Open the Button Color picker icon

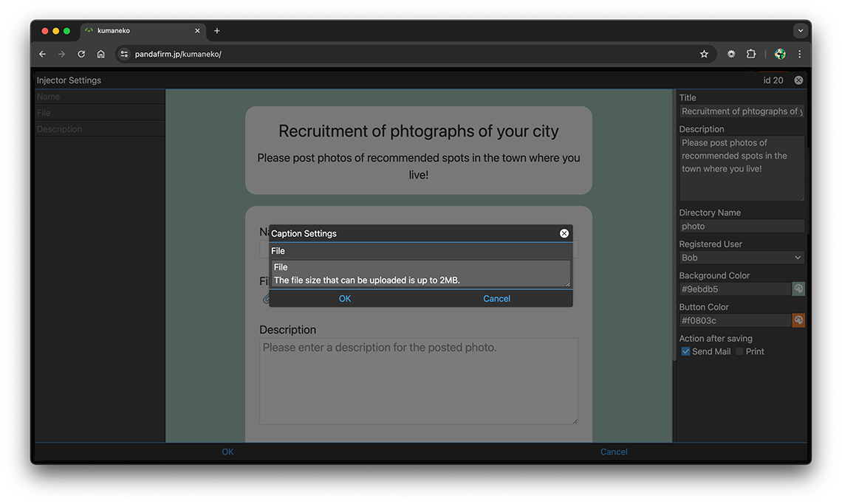click(798, 320)
